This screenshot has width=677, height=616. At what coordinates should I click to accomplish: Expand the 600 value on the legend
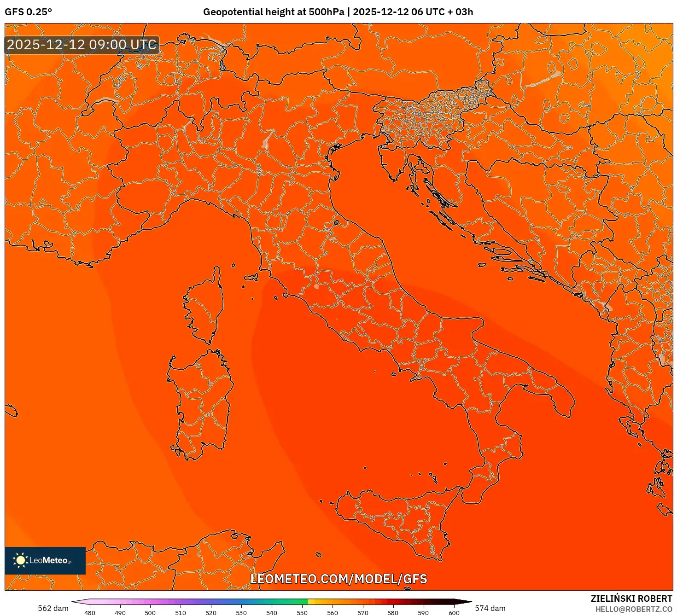(454, 613)
